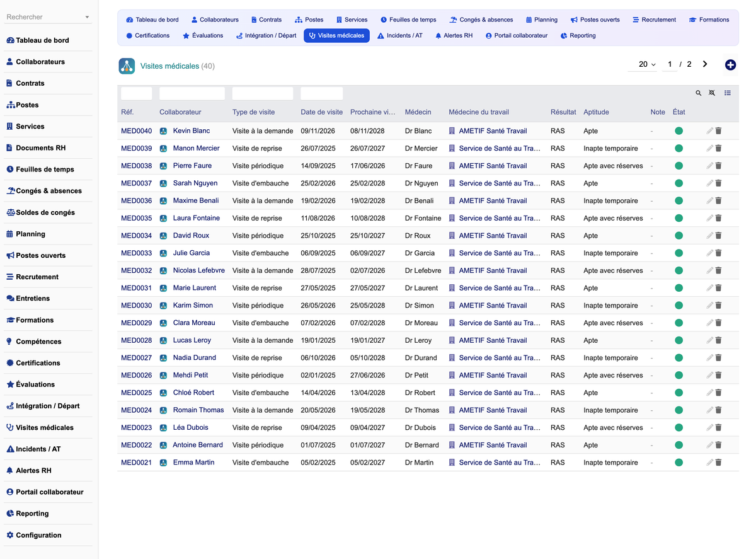This screenshot has width=756, height=559.
Task: Add a new medical visit with plus button
Action: 731,64
